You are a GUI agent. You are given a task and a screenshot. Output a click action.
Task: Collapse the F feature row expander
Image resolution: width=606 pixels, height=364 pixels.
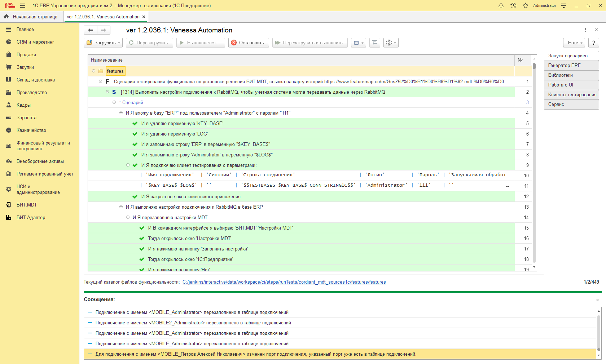[x=100, y=81]
